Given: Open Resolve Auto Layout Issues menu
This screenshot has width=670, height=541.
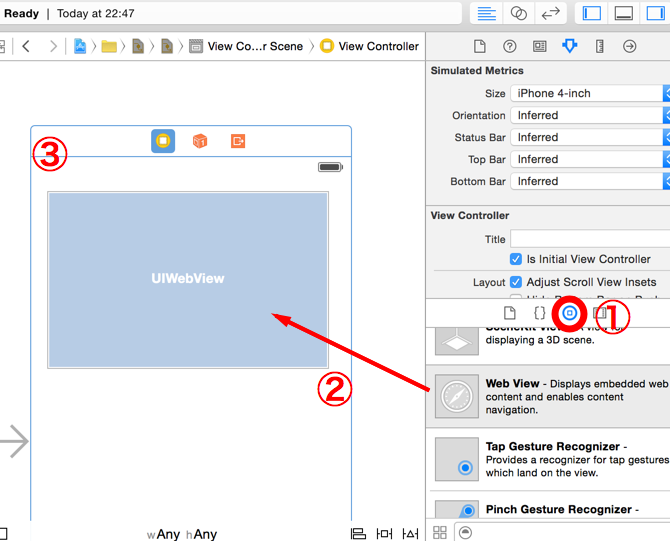Looking at the screenshot, I should pos(410,534).
